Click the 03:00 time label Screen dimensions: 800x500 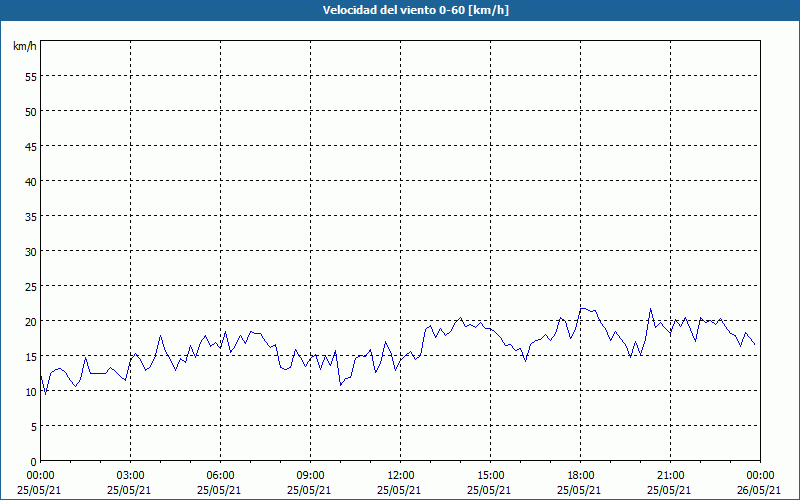131,476
